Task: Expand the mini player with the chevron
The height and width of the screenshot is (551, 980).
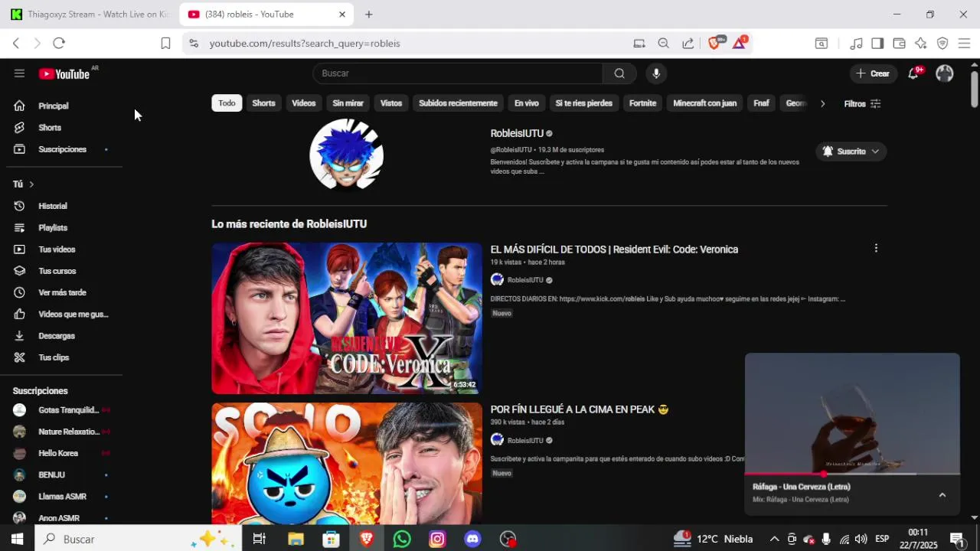Action: point(942,495)
